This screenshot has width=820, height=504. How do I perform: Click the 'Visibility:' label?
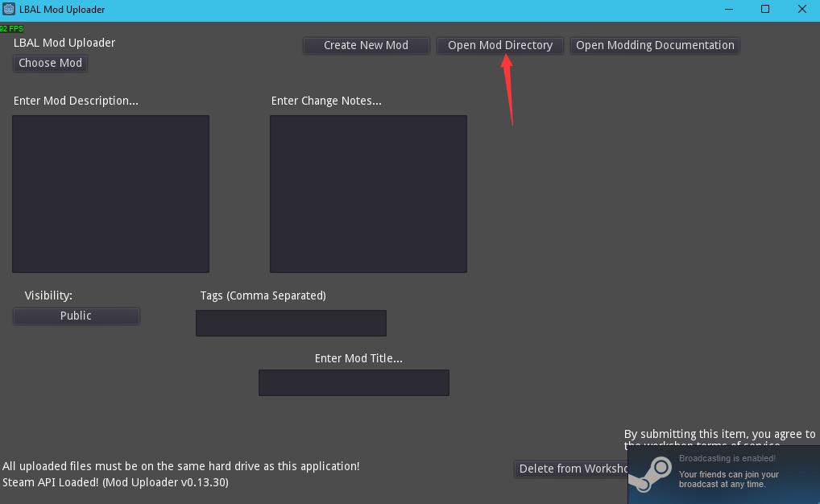click(48, 295)
